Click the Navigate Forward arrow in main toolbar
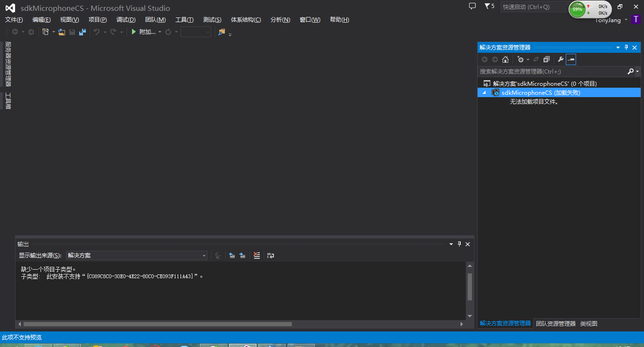644x347 pixels. pos(31,32)
